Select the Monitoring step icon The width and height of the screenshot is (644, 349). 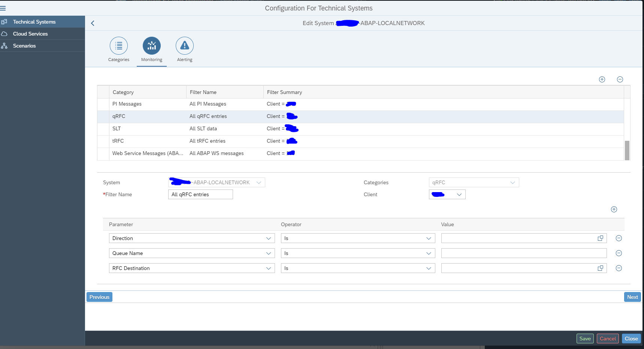(152, 46)
